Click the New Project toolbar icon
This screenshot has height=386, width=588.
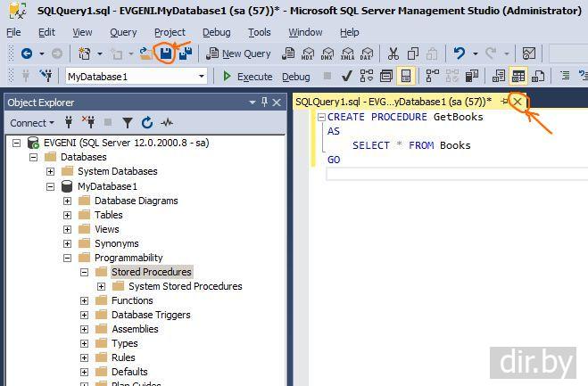(85, 54)
